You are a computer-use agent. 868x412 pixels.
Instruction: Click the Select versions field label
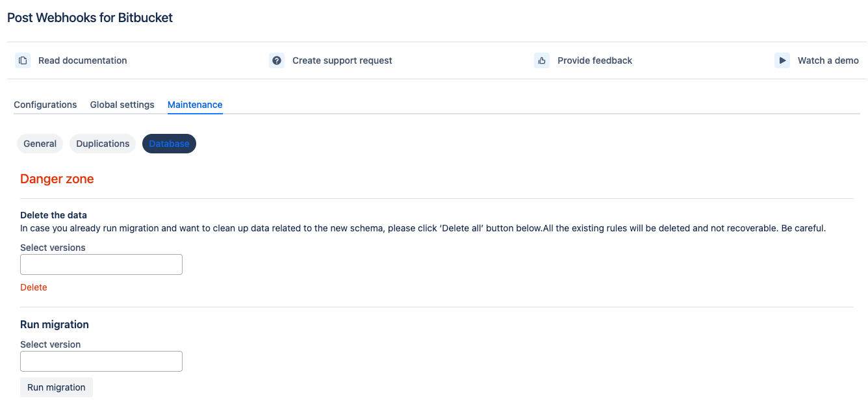(x=53, y=248)
